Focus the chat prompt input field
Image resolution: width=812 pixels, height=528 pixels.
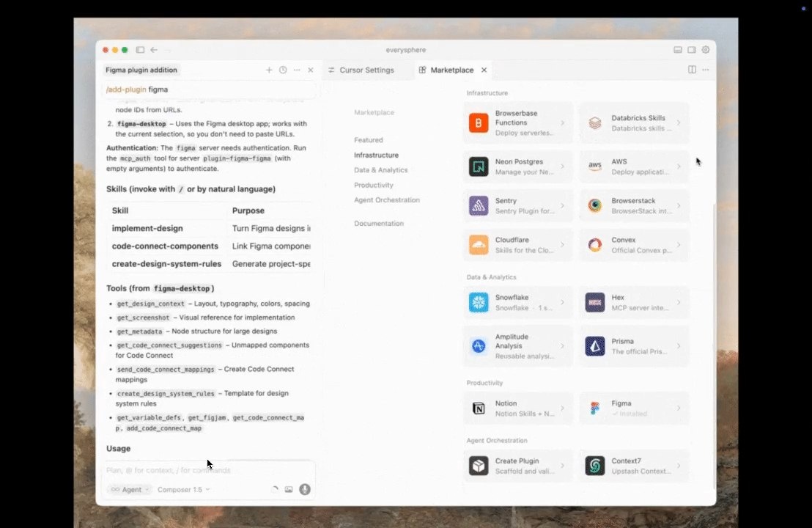coord(210,470)
